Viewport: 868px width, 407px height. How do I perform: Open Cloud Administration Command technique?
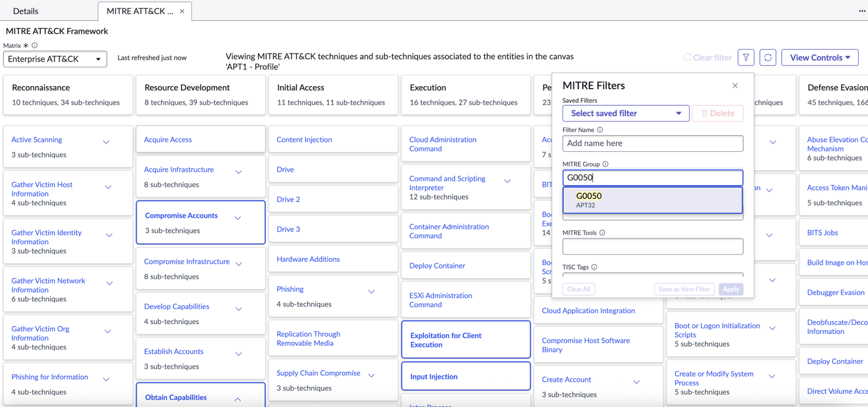click(x=443, y=144)
